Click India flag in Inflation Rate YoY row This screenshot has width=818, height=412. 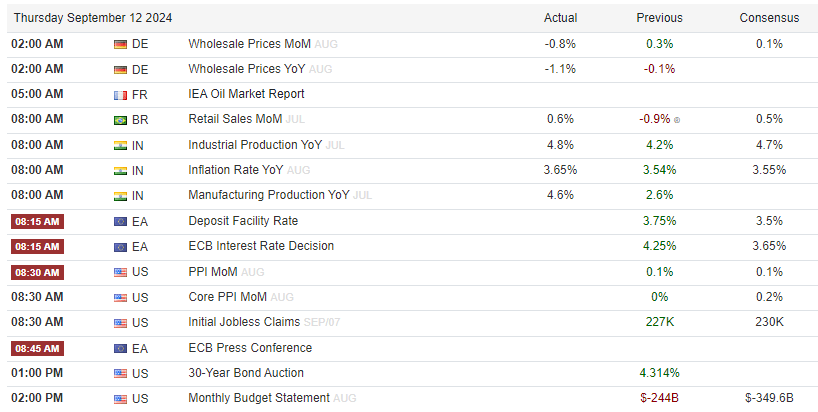120,170
